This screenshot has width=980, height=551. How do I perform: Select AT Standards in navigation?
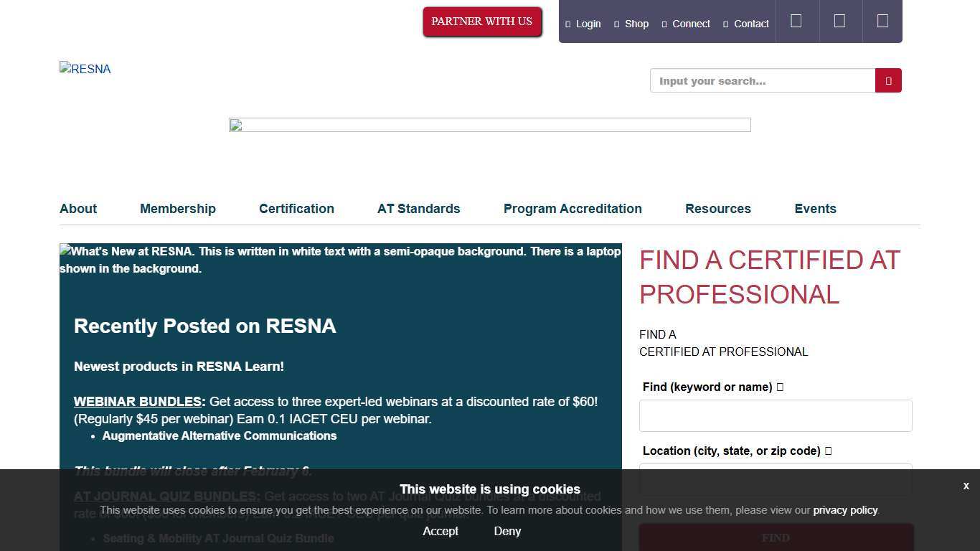pyautogui.click(x=418, y=209)
